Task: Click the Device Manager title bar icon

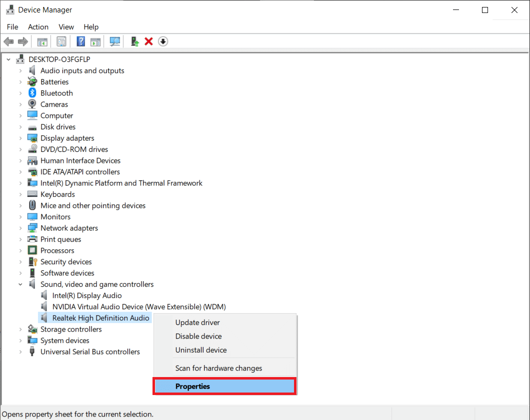Action: point(10,10)
